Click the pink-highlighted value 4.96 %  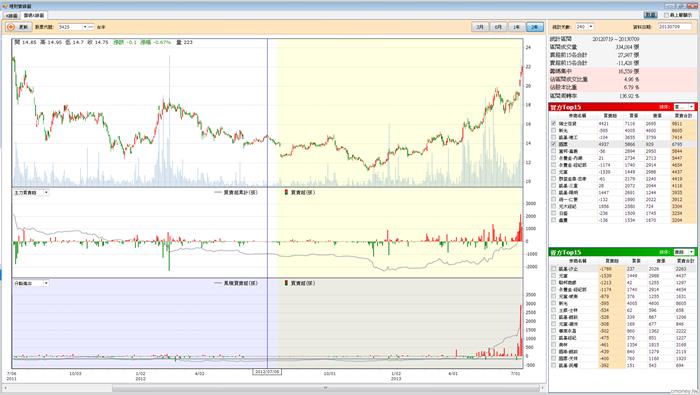tap(631, 79)
